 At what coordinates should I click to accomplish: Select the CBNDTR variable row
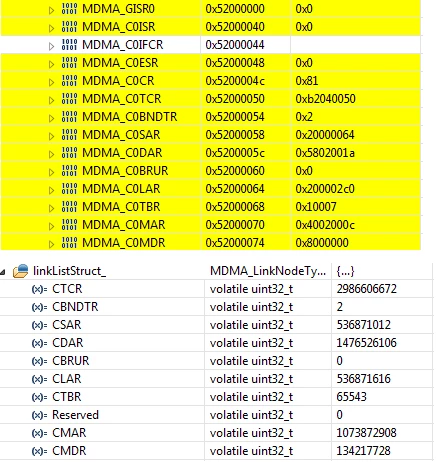point(217,307)
